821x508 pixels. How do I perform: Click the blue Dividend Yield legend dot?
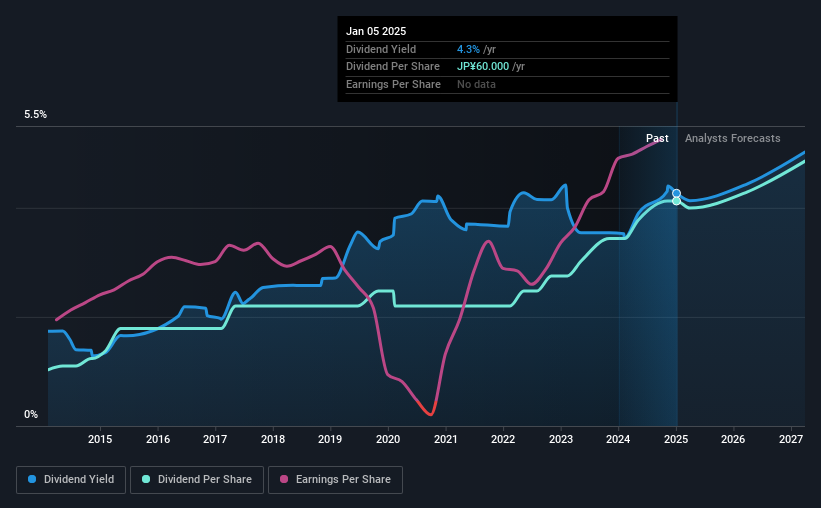32,479
